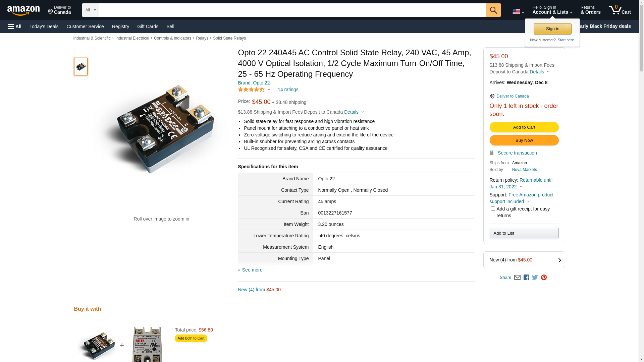
Task: Share via email envelope icon
Action: (x=517, y=278)
